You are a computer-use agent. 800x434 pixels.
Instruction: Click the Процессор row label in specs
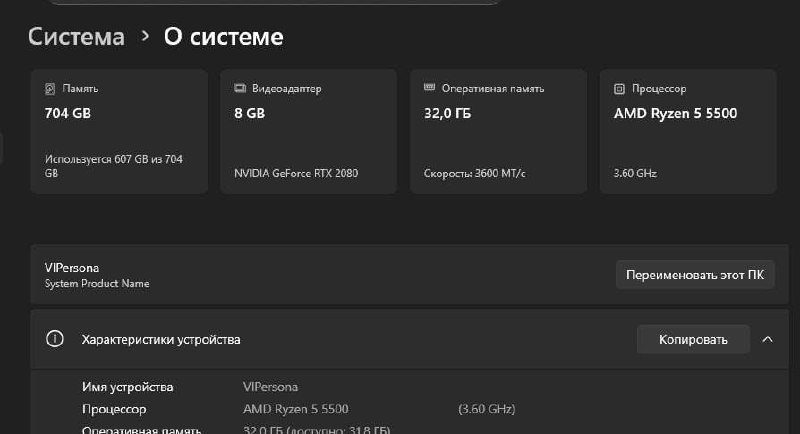[114, 410]
